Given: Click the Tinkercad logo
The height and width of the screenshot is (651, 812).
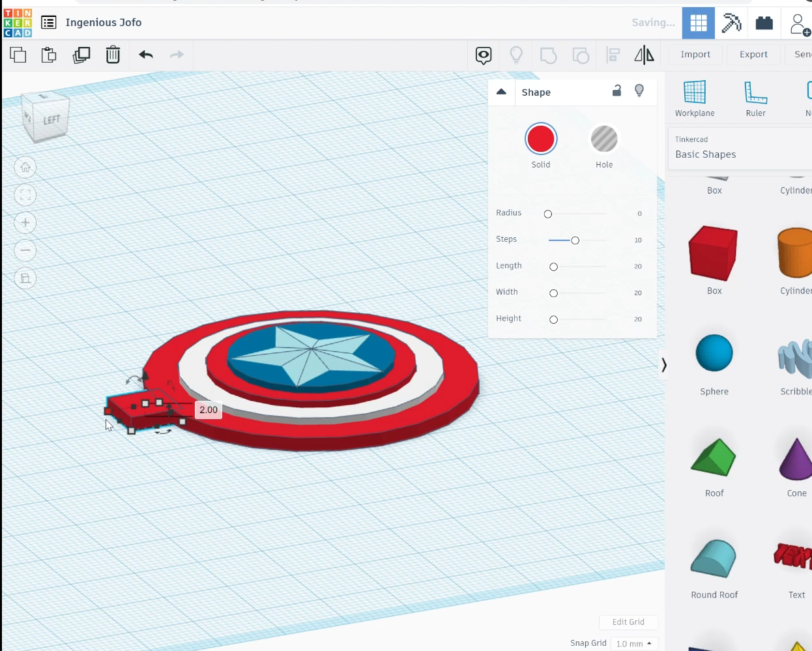Looking at the screenshot, I should (x=18, y=23).
